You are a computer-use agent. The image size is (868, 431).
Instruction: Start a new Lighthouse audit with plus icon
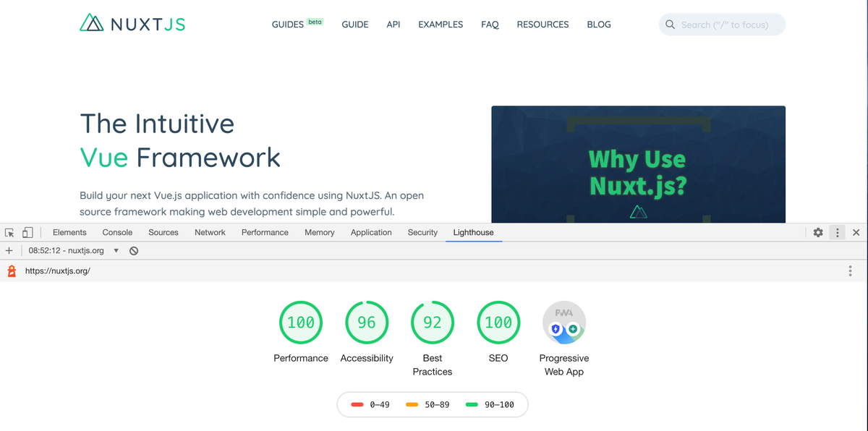point(9,250)
